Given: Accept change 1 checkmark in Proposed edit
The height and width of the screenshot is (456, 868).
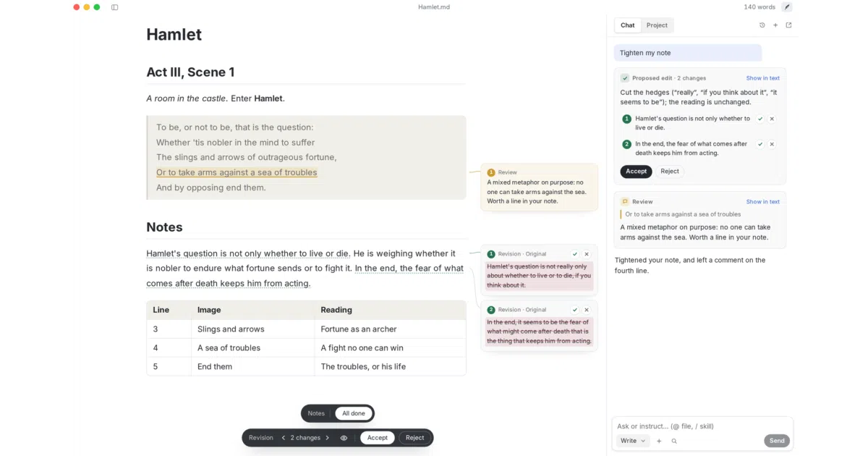Looking at the screenshot, I should click(760, 119).
